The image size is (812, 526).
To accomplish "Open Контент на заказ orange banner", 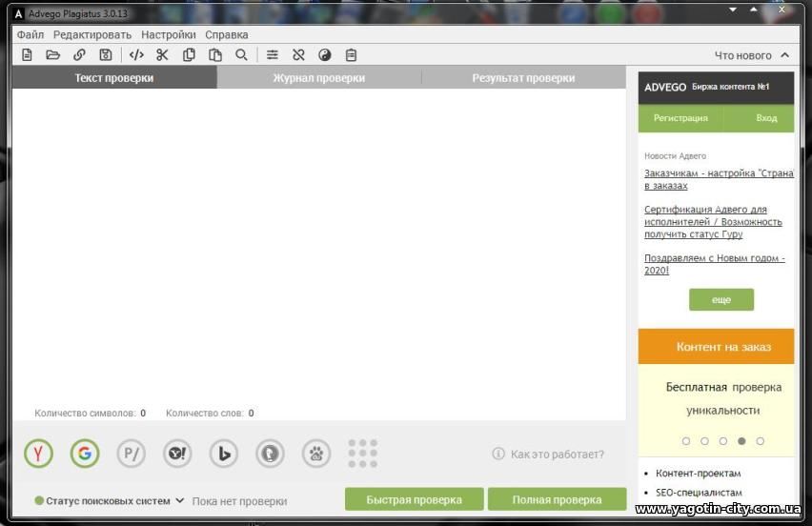I will point(716,346).
